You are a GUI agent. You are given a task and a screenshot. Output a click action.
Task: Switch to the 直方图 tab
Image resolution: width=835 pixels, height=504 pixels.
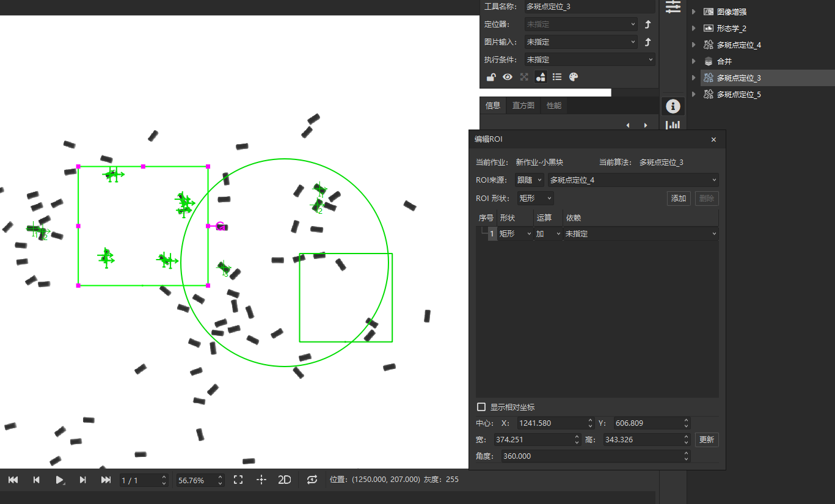(x=523, y=106)
